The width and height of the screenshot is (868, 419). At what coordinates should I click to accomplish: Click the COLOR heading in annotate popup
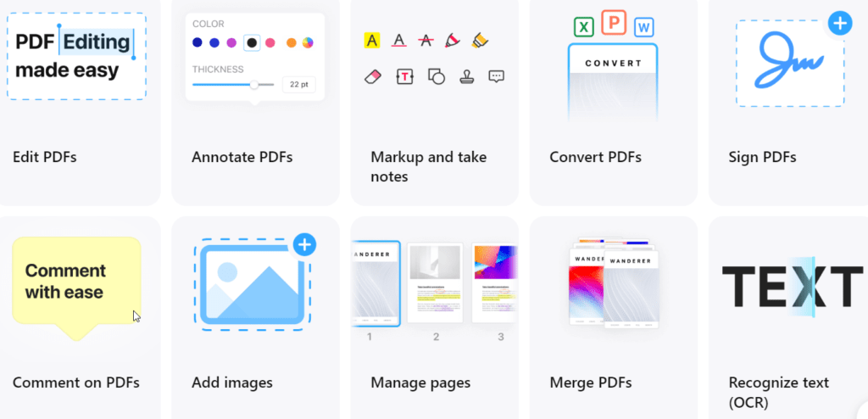tap(209, 25)
